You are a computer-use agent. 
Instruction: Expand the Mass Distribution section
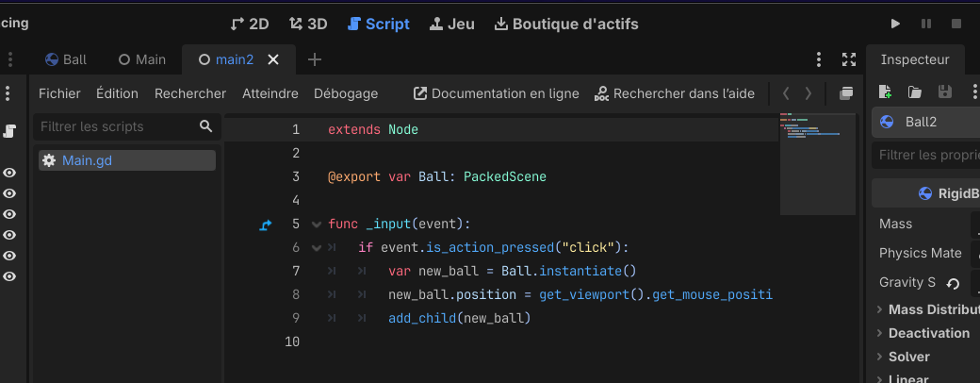(x=929, y=309)
